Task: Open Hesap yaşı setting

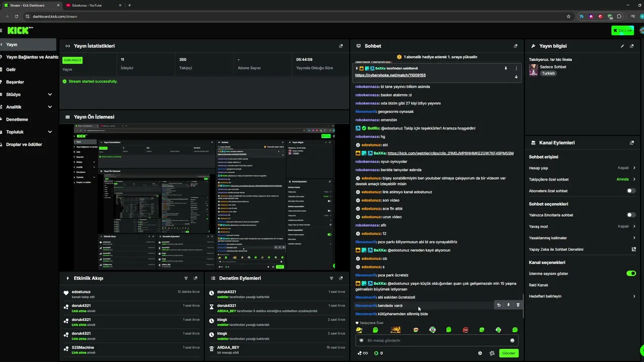Action: [582, 168]
